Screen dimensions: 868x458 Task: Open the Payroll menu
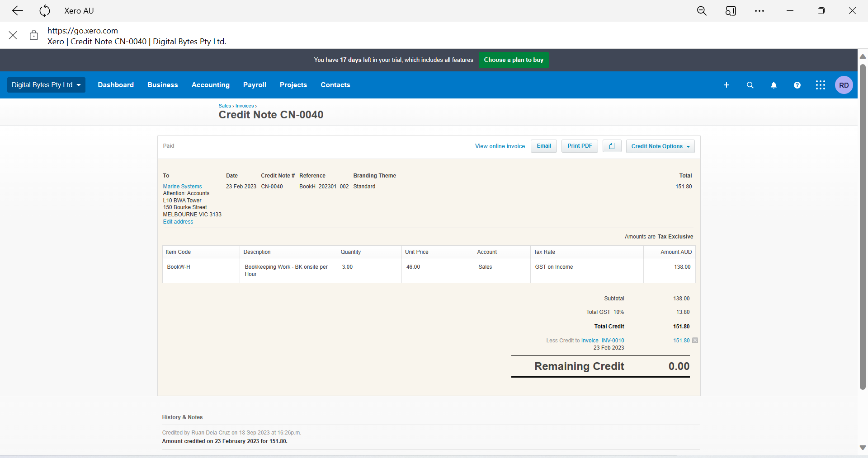pyautogui.click(x=255, y=85)
